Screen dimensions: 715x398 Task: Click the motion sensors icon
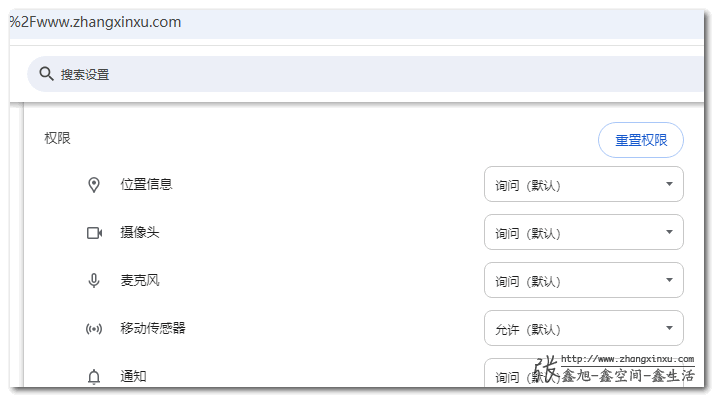tap(94, 329)
